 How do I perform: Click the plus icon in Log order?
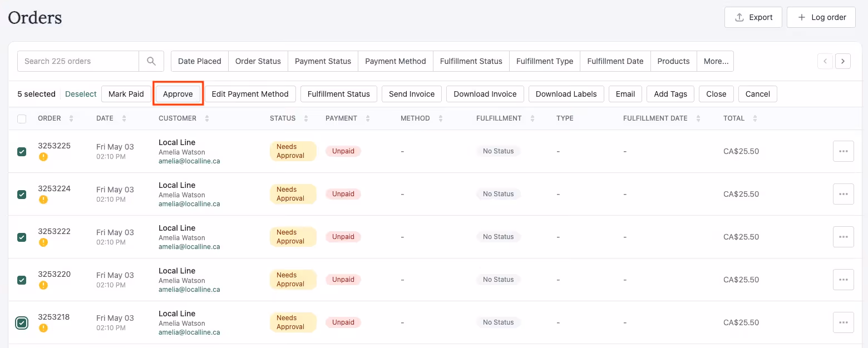coord(802,17)
